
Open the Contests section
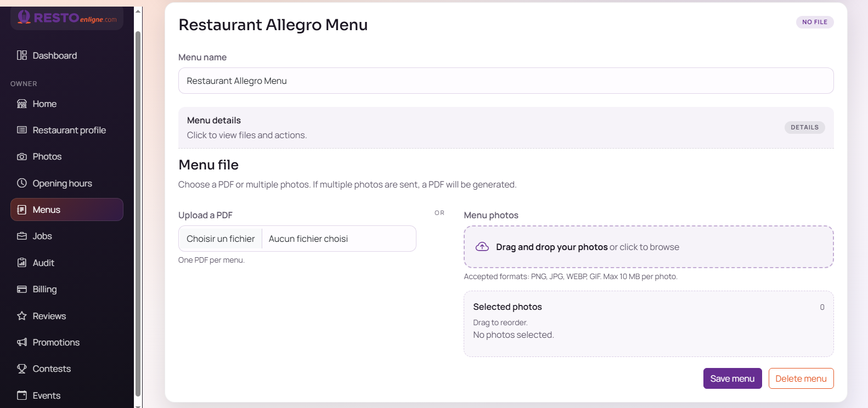pyautogui.click(x=52, y=369)
